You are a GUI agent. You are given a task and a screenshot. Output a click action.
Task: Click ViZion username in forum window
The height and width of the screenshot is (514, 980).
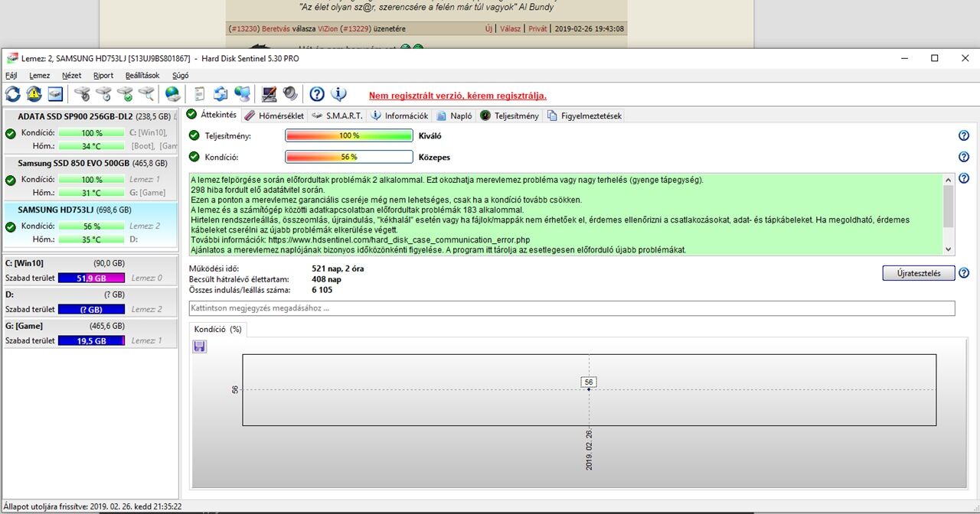click(328, 28)
